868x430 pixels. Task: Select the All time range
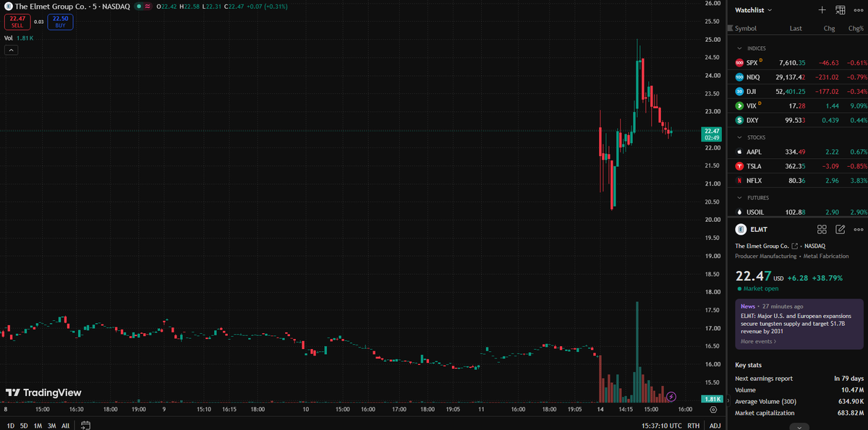pos(65,426)
